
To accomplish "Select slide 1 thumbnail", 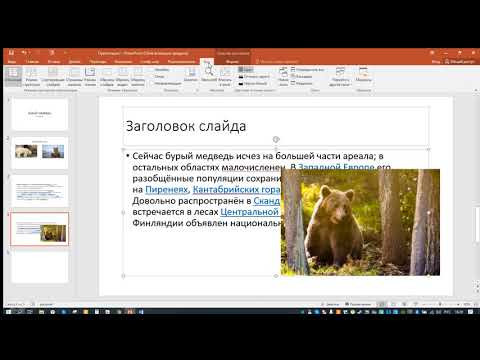I will (40, 114).
